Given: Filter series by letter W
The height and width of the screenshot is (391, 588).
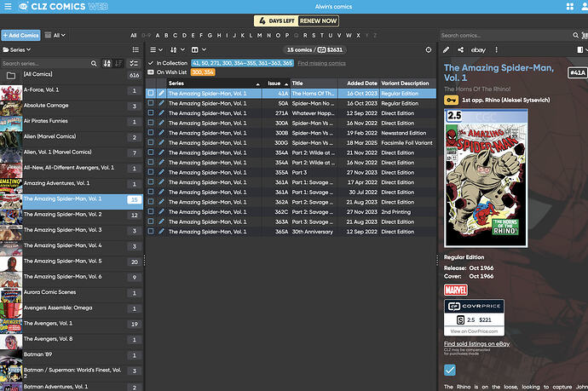Looking at the screenshot, I should coord(349,35).
